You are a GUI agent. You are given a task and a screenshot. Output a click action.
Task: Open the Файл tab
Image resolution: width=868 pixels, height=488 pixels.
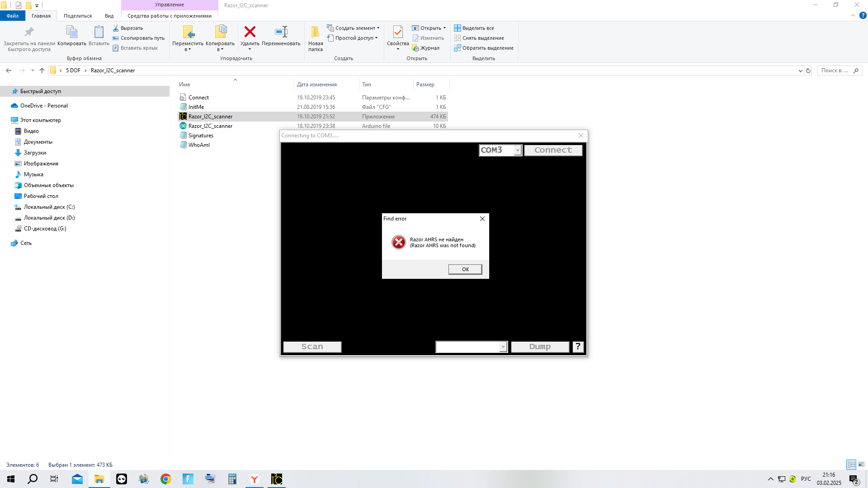point(13,16)
